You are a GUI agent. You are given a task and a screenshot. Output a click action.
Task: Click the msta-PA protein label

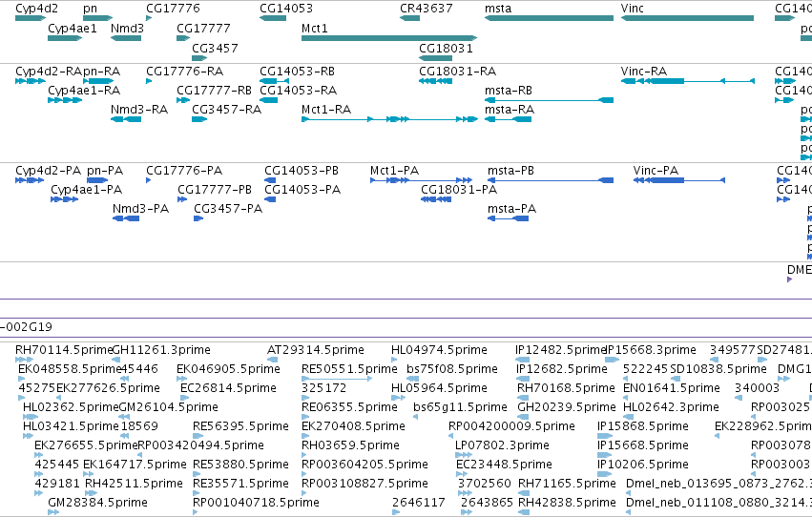511,209
